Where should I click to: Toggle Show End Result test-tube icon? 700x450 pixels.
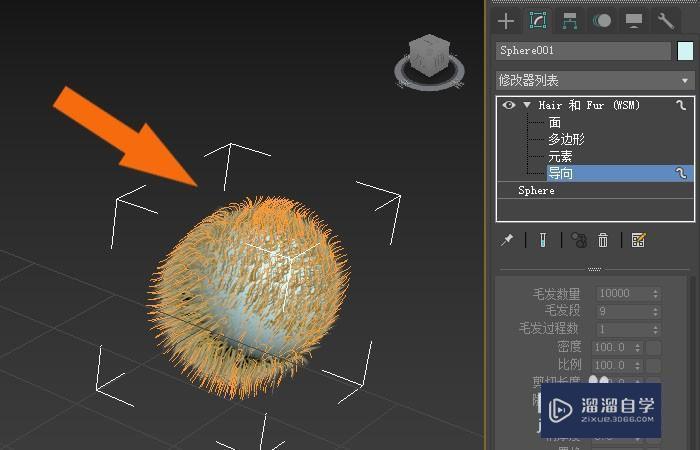click(543, 240)
